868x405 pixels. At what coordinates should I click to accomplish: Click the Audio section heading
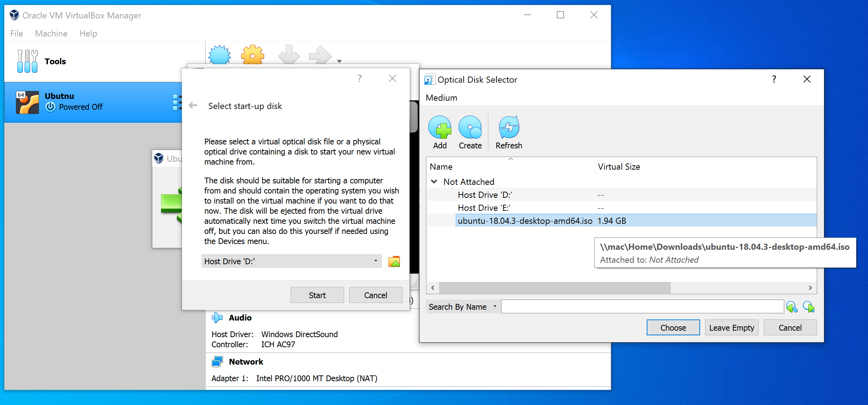[x=240, y=318]
